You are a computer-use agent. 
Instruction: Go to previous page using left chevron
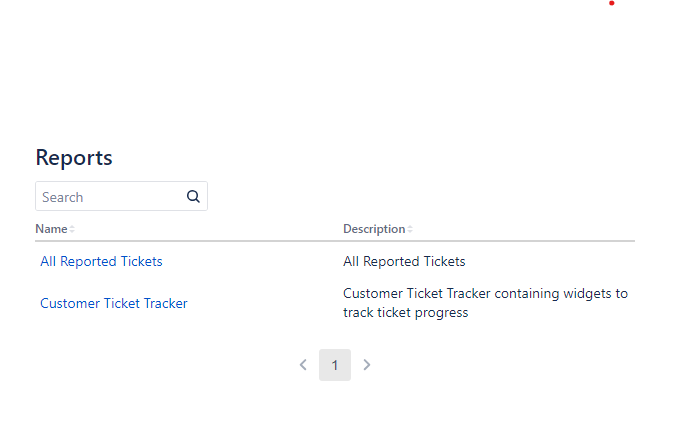click(303, 365)
